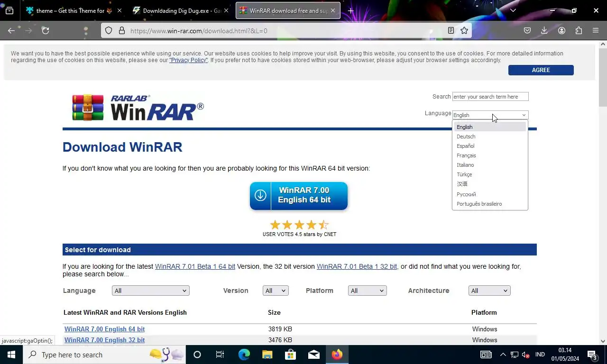Close the theme tab
This screenshot has height=364, width=607.
click(x=119, y=10)
